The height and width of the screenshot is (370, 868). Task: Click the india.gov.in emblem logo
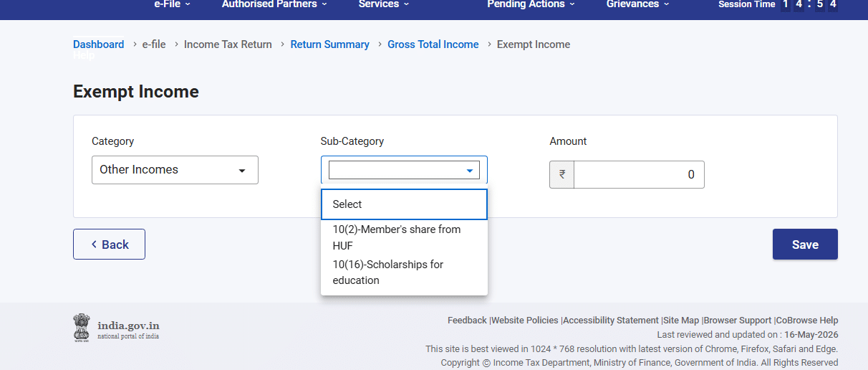click(82, 327)
